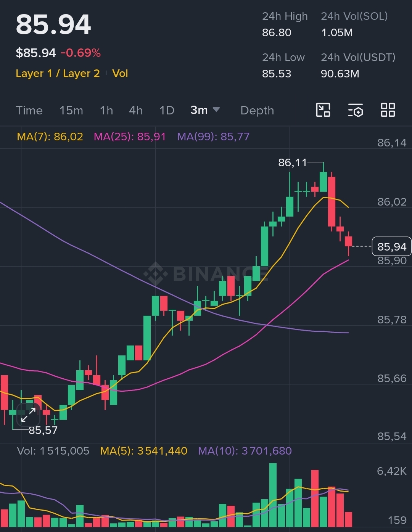Tap the MA(99): 85,77 indicator label
412x532 pixels.
click(x=213, y=137)
